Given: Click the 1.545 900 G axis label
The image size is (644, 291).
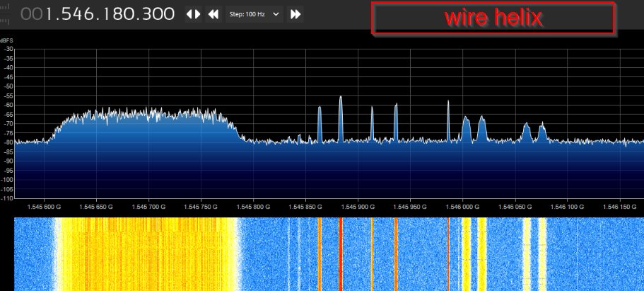Looking at the screenshot, I should click(358, 207).
